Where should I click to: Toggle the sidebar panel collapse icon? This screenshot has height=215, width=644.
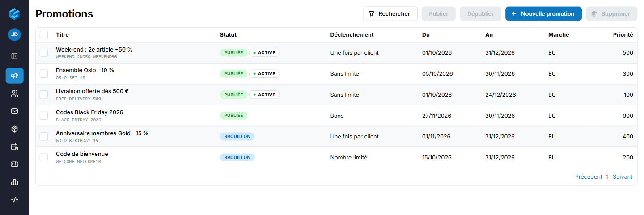click(x=14, y=56)
